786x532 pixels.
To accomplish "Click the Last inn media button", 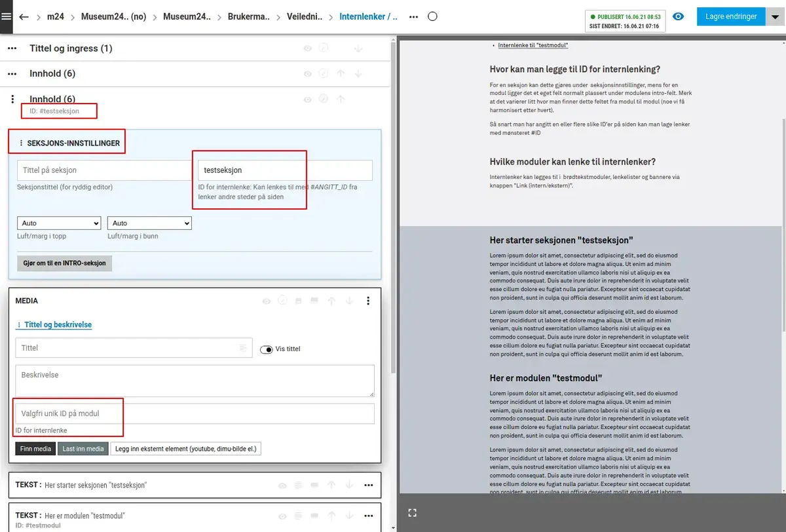I will point(83,449).
